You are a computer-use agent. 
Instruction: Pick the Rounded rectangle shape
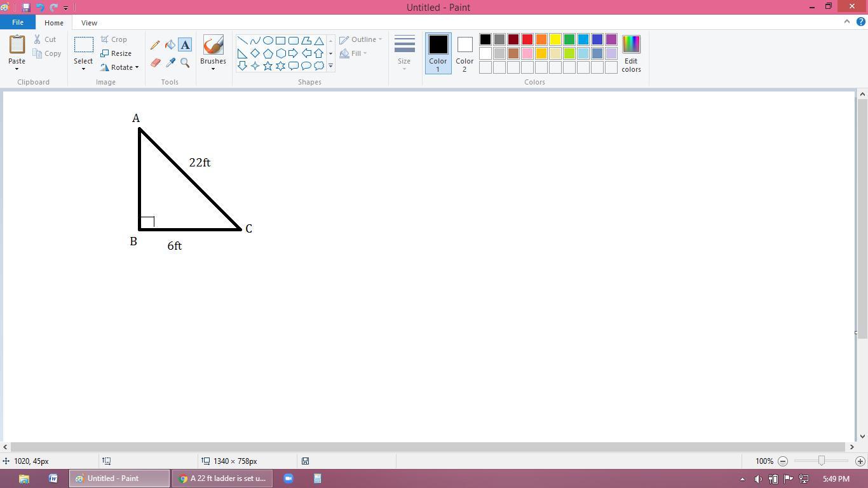click(293, 41)
